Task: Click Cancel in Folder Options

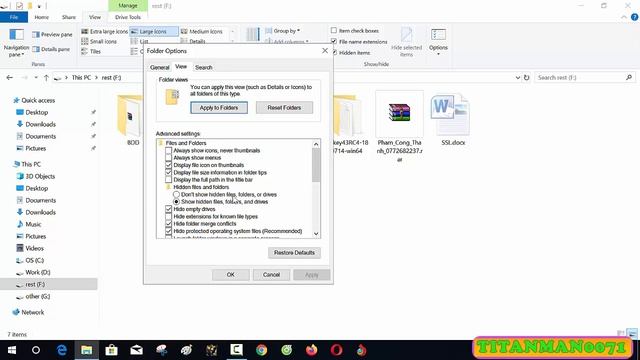Action: [x=271, y=275]
